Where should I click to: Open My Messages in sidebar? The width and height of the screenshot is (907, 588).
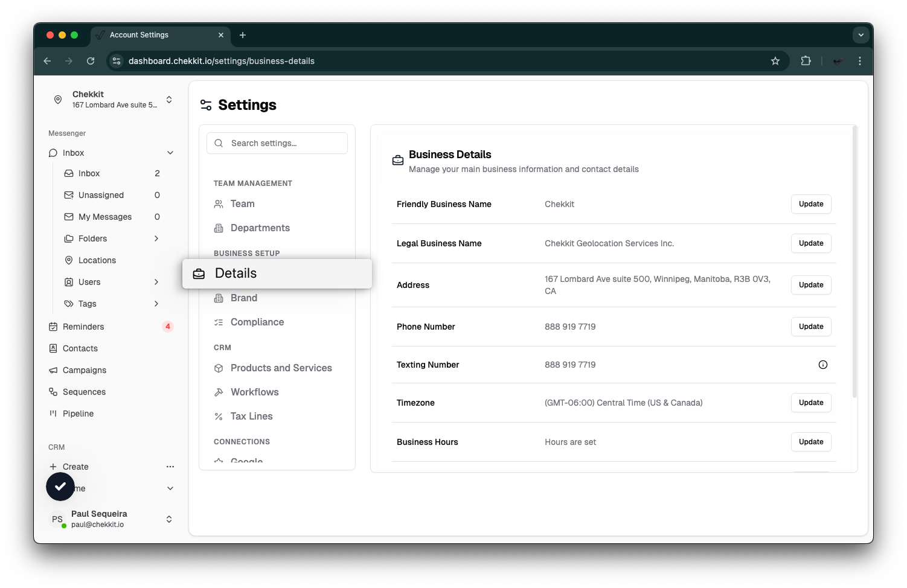tap(112, 217)
